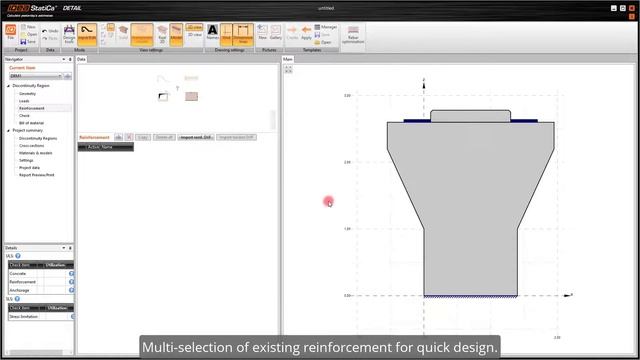Open Discontinuity Regions under Project summary
Viewport: 640px width, 360px height.
pyautogui.click(x=38, y=138)
